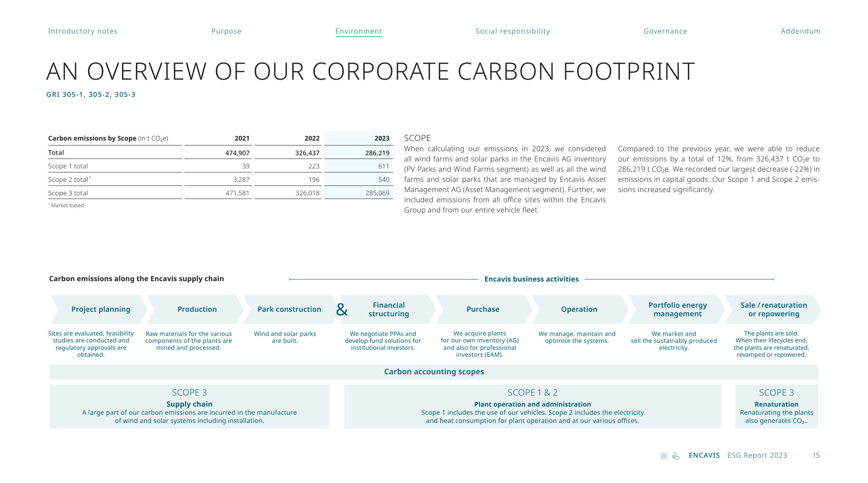The height and width of the screenshot is (483, 868).
Task: Click the GRI 305-1, 305-2, 305-3 reference
Action: 91,94
